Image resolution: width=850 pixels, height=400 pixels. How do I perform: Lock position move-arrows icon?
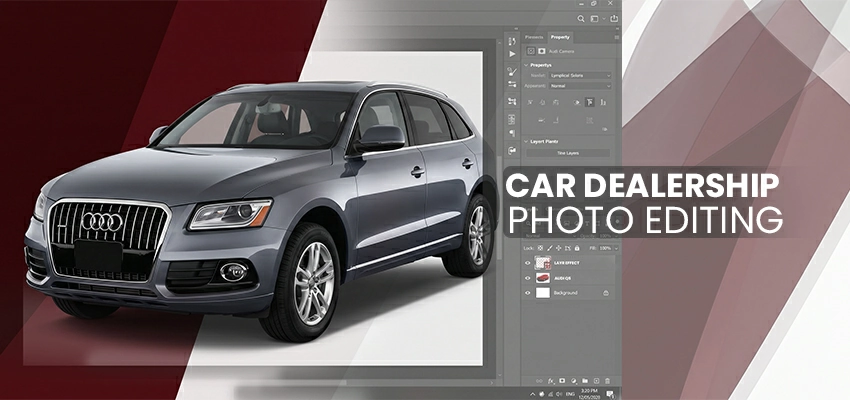click(x=558, y=248)
